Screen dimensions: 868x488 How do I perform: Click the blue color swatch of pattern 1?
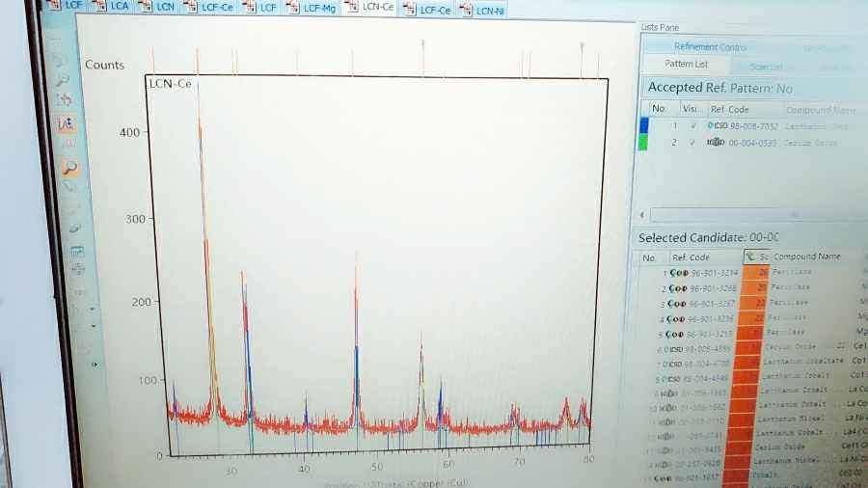pos(644,125)
